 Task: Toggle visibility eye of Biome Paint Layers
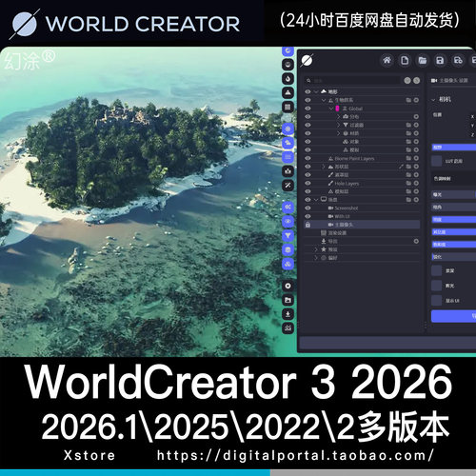(x=307, y=158)
